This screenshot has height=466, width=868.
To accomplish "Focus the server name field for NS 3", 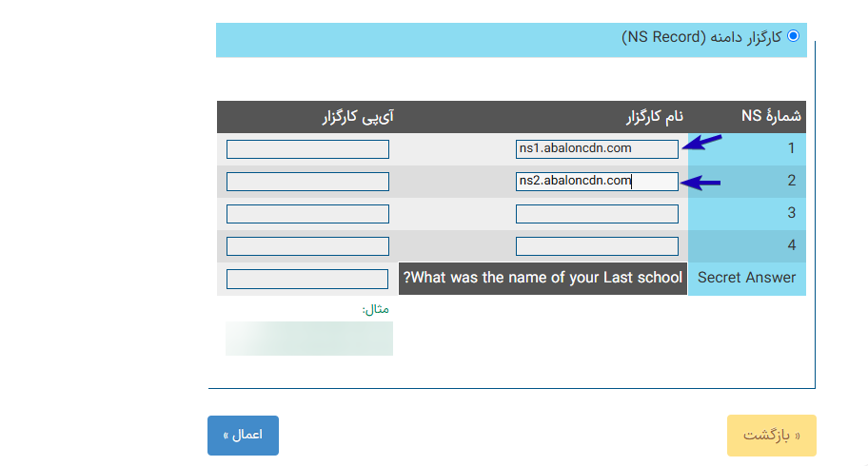I will click(597, 214).
